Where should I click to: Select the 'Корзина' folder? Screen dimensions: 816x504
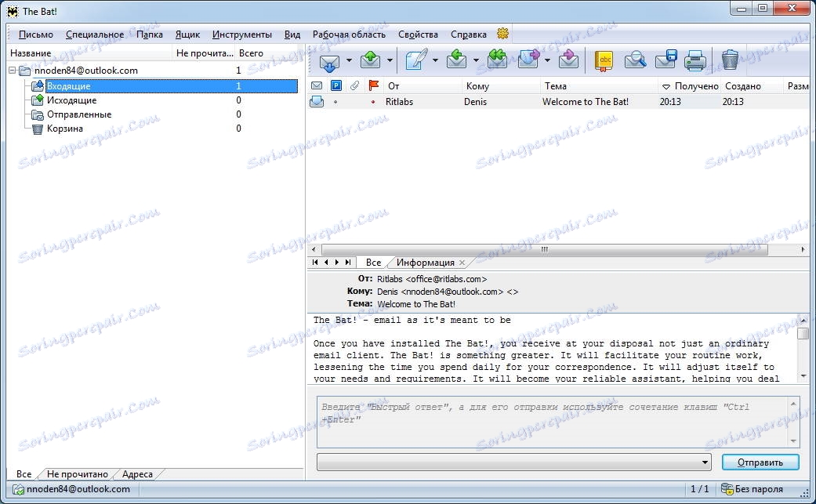pos(64,129)
